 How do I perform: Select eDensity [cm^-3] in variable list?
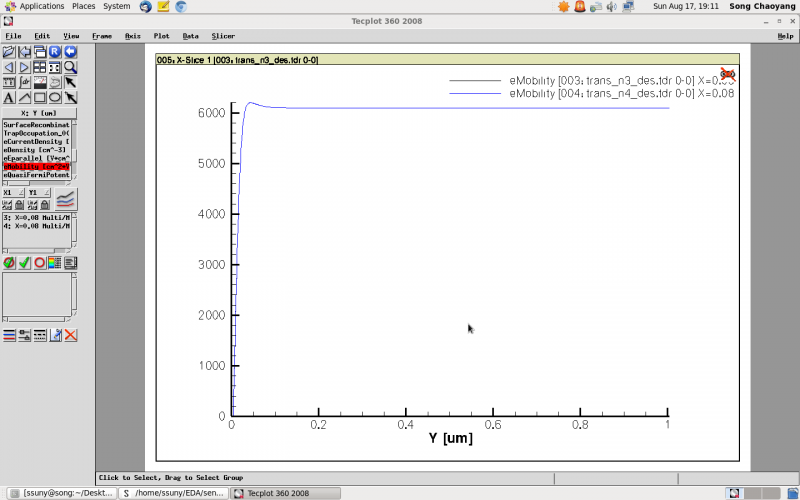click(x=36, y=150)
